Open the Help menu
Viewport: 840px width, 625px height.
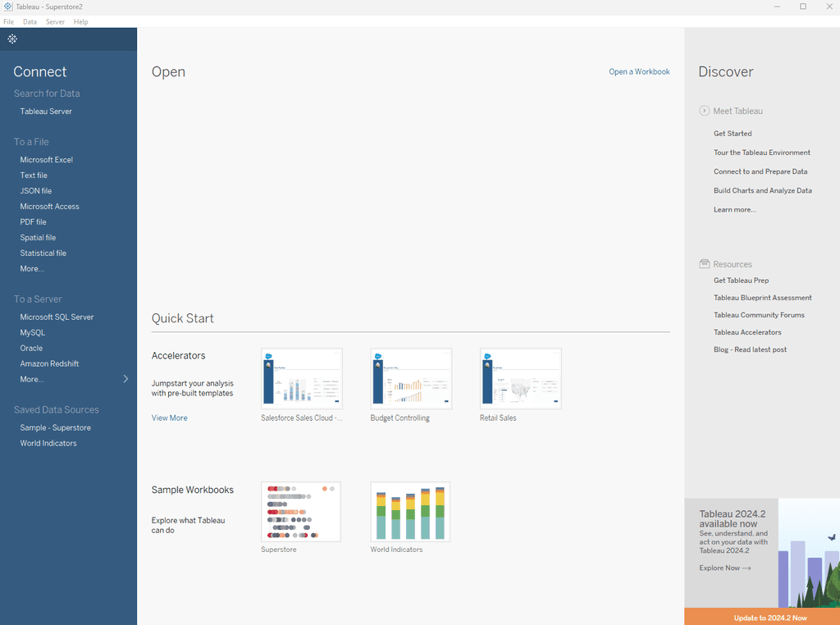(x=80, y=21)
